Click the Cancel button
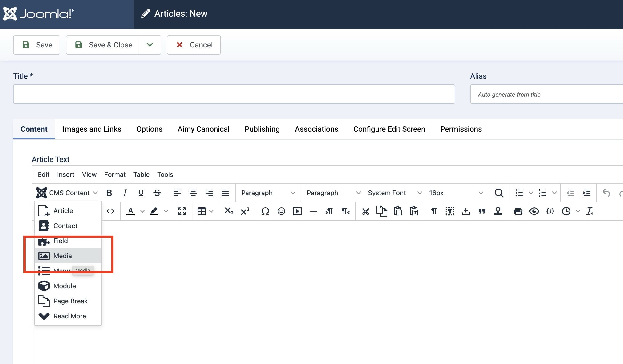The image size is (623, 364). pos(194,45)
